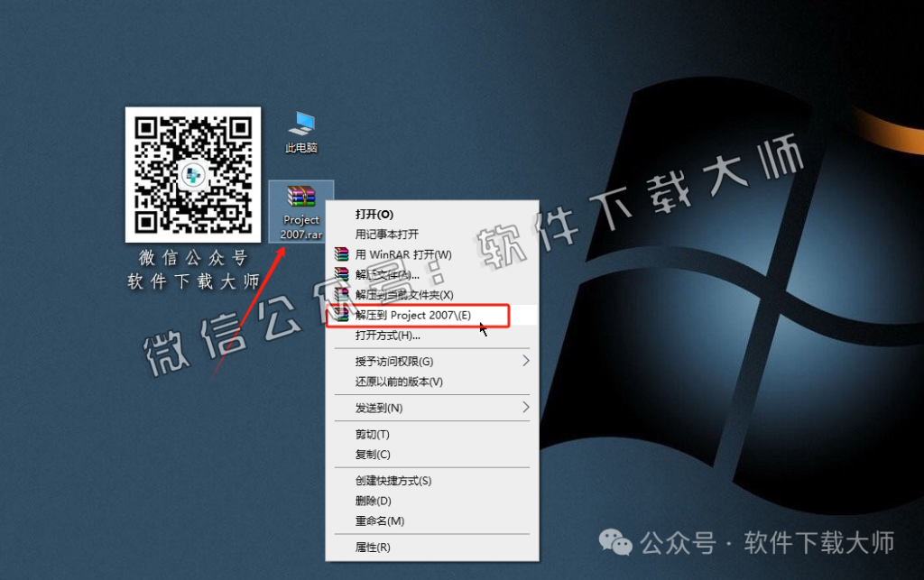Click the WinRAR book icon next to 解压文件(A)
This screenshot has height=580, width=924.
[x=341, y=274]
